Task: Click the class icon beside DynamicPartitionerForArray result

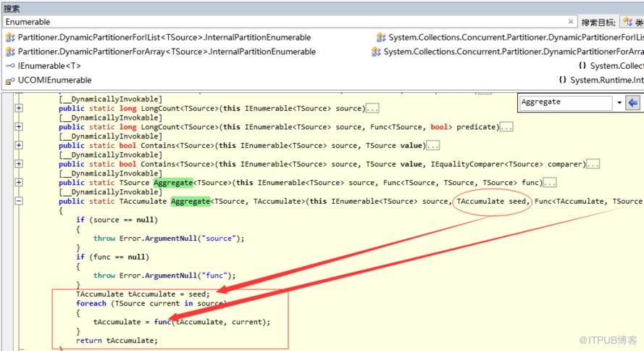Action: point(10,51)
